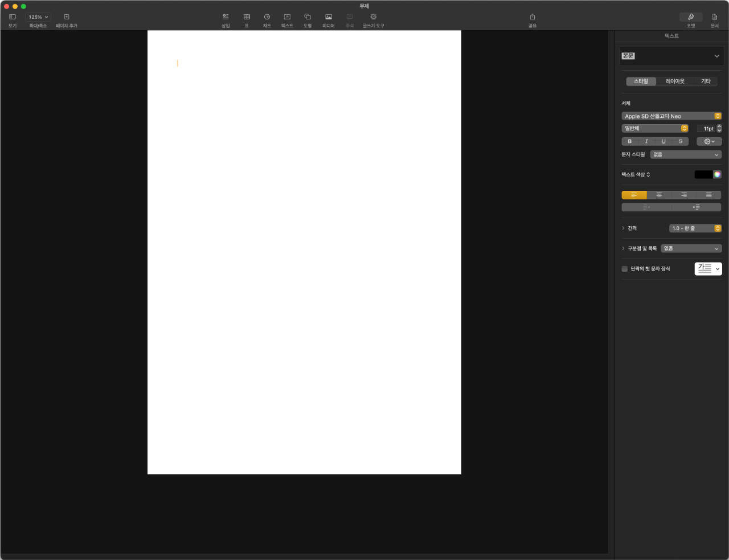Click the 차트 (Chart) toolbar icon
The image size is (729, 560).
coord(267,17)
